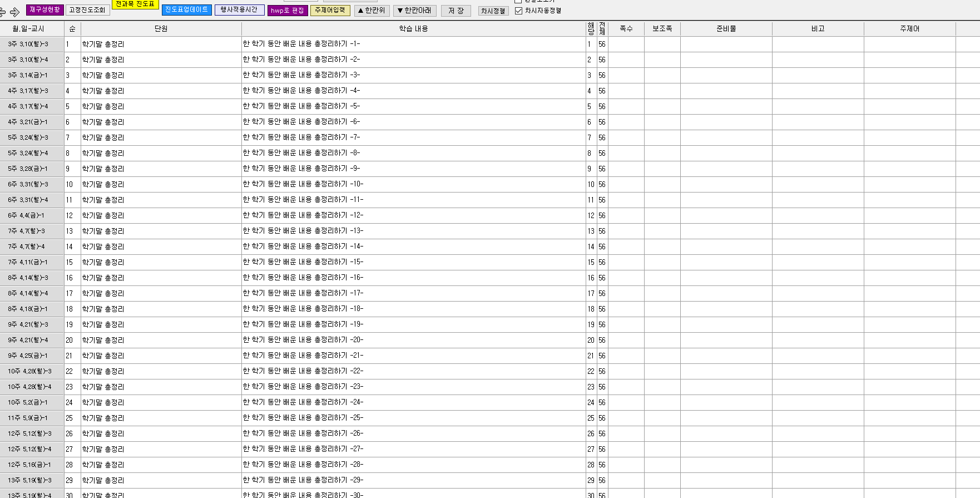The image size is (980, 498).
Task: Move row up with ▲한칸위
Action: pyautogui.click(x=372, y=11)
